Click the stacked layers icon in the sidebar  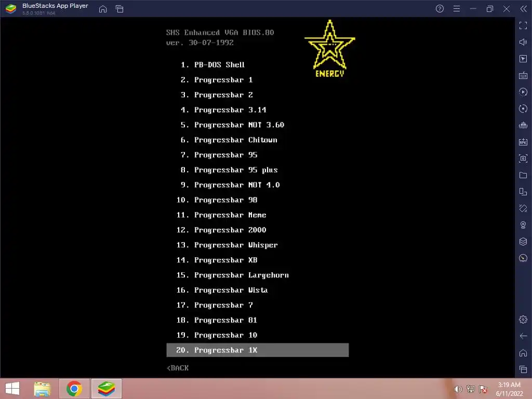[x=523, y=242]
